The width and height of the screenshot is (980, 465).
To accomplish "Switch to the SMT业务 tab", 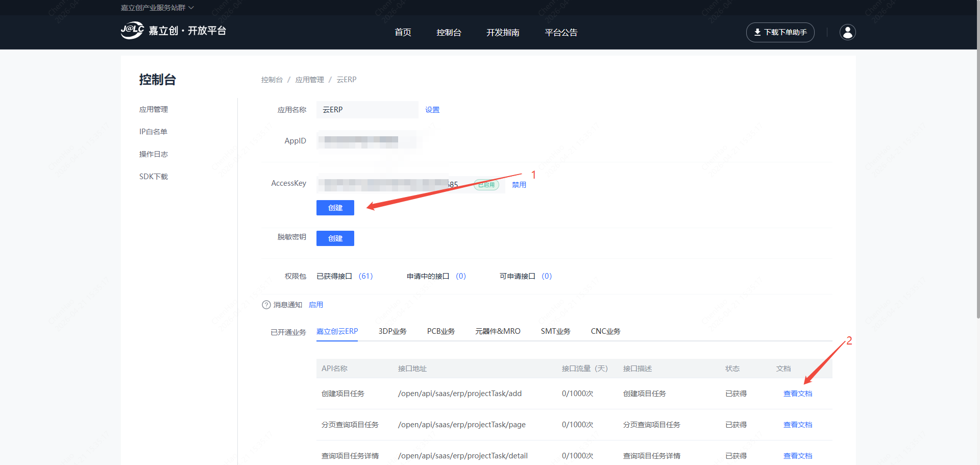I will pyautogui.click(x=555, y=331).
